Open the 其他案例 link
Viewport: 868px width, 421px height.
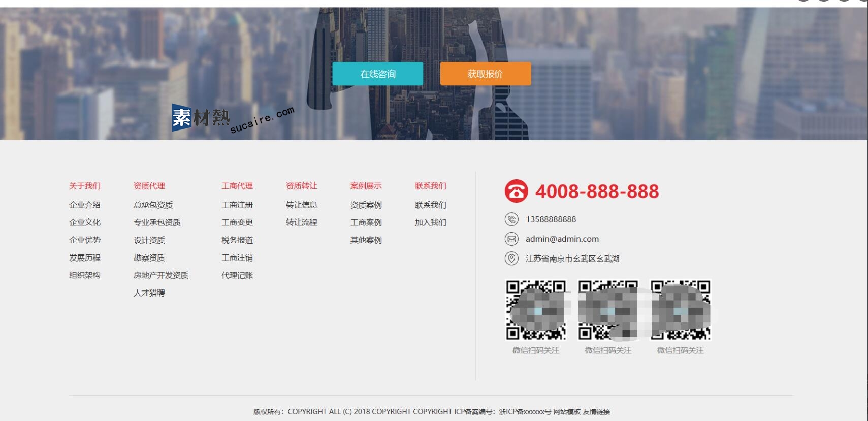[x=366, y=240]
